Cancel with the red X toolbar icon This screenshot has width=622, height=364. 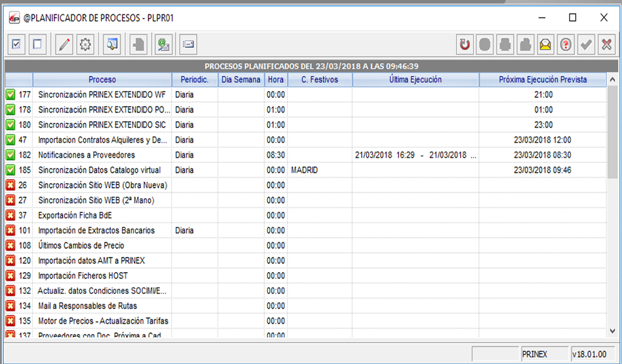coord(606,44)
